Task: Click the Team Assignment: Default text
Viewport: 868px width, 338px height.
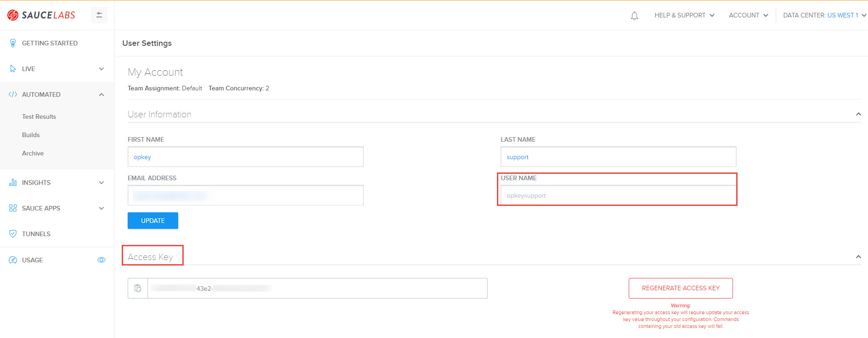Action: tap(165, 88)
